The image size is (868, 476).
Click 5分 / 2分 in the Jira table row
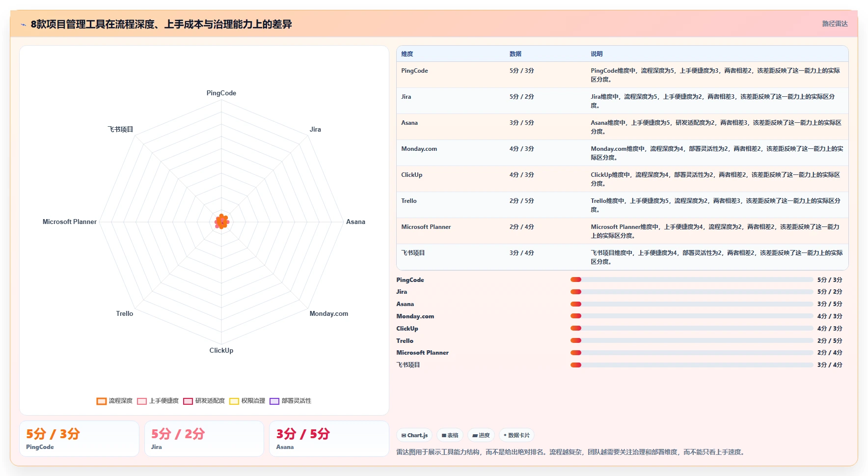tap(521, 97)
